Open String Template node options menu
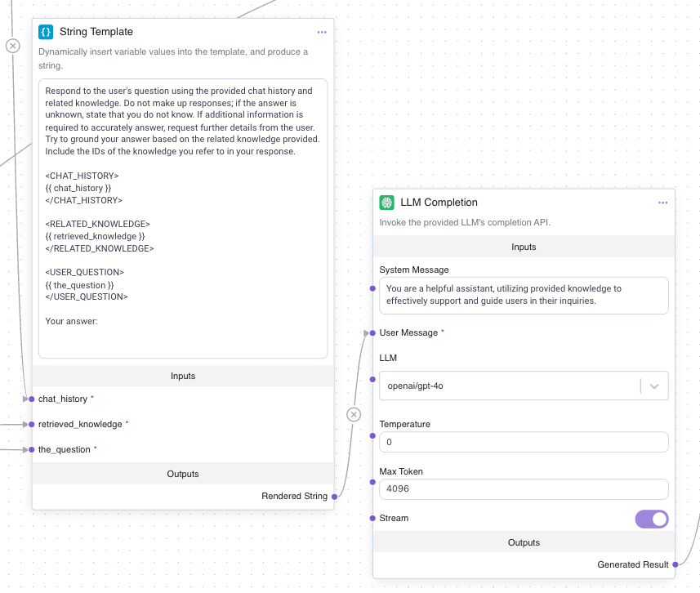Image resolution: width=700 pixels, height=593 pixels. (x=322, y=32)
